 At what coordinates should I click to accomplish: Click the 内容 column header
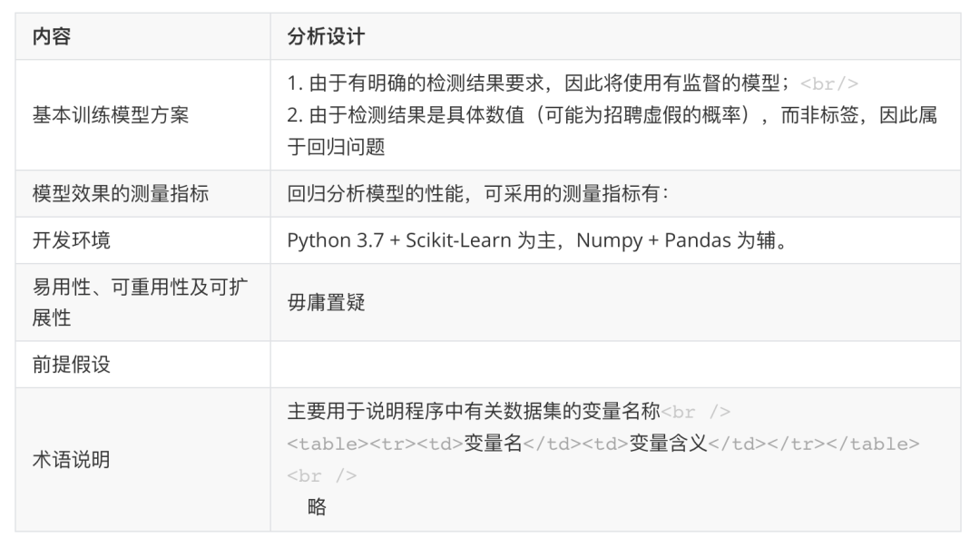click(52, 36)
